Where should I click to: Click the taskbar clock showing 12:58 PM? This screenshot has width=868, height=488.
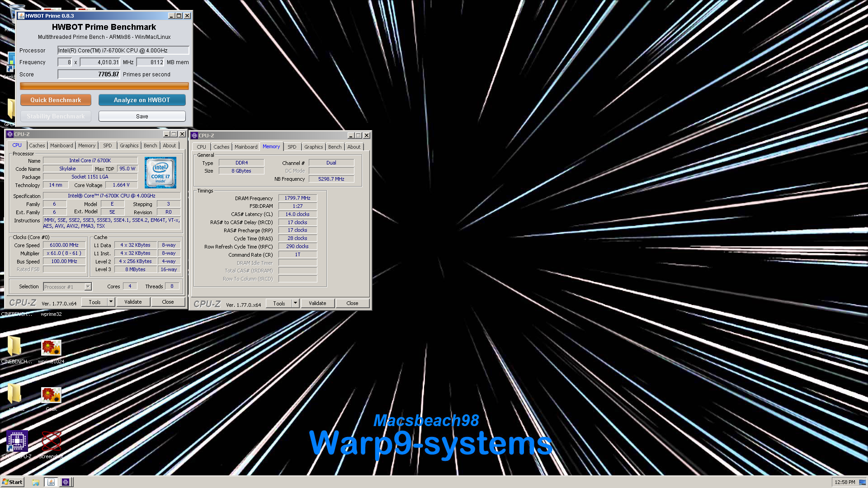point(845,482)
